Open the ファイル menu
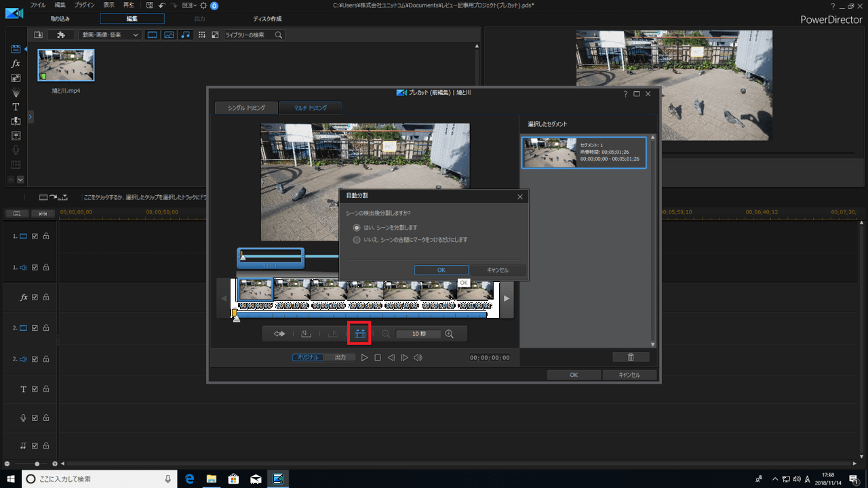Screen dimensions: 868x488 tap(38, 5)
